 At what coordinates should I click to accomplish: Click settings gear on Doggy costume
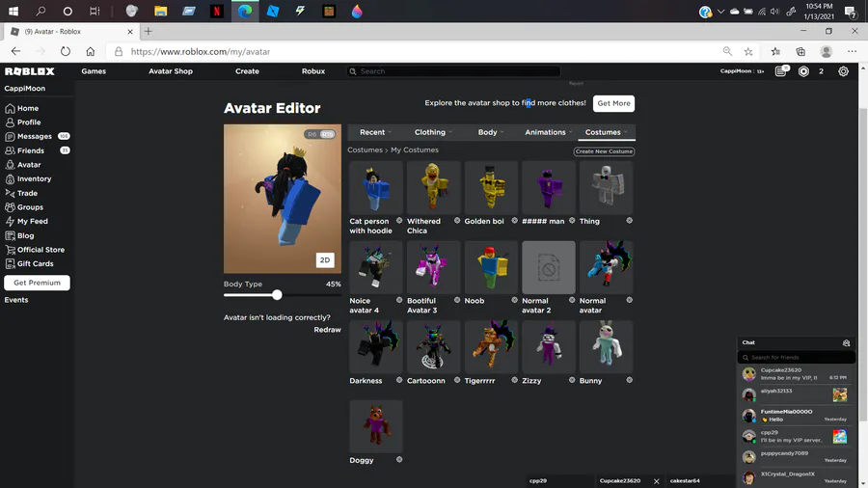pos(399,460)
